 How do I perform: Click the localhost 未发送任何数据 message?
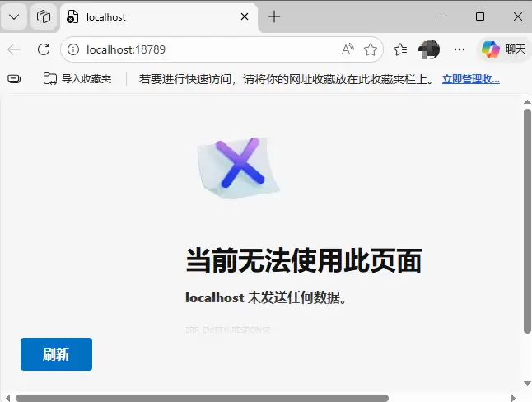(266, 297)
